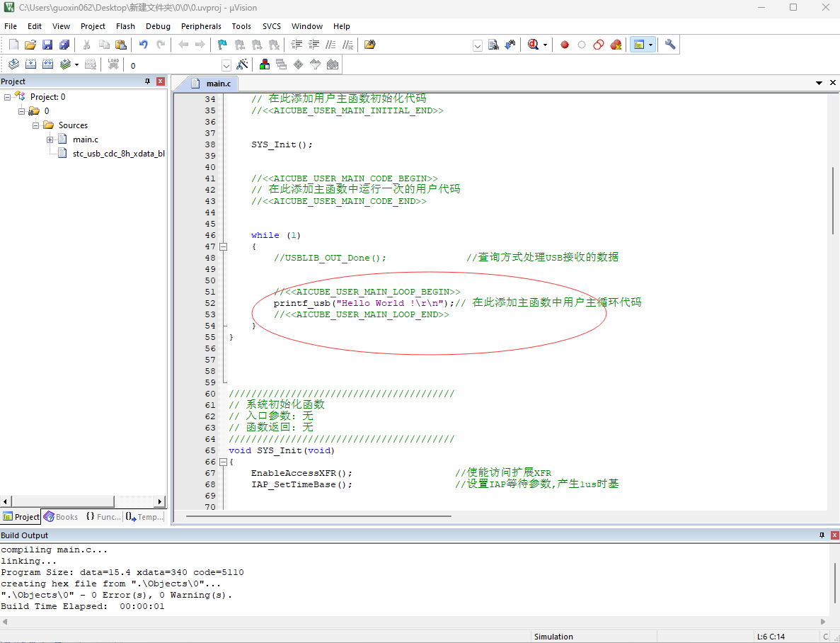Open the Project menu
The image size is (840, 643).
(93, 26)
